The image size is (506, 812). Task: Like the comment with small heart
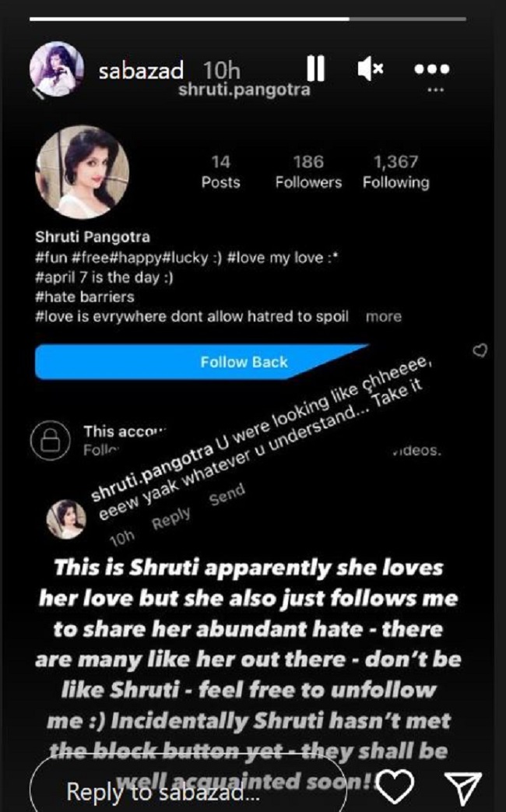[x=480, y=350]
